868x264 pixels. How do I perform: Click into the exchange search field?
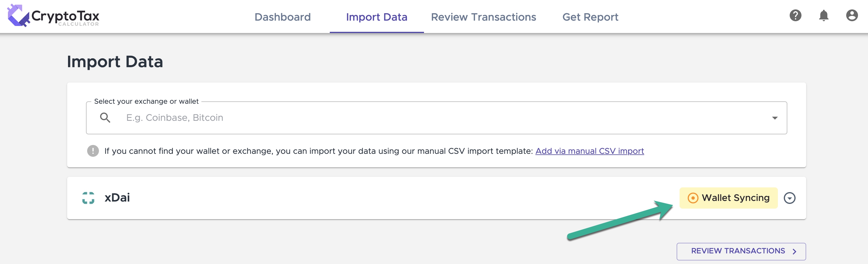click(436, 118)
